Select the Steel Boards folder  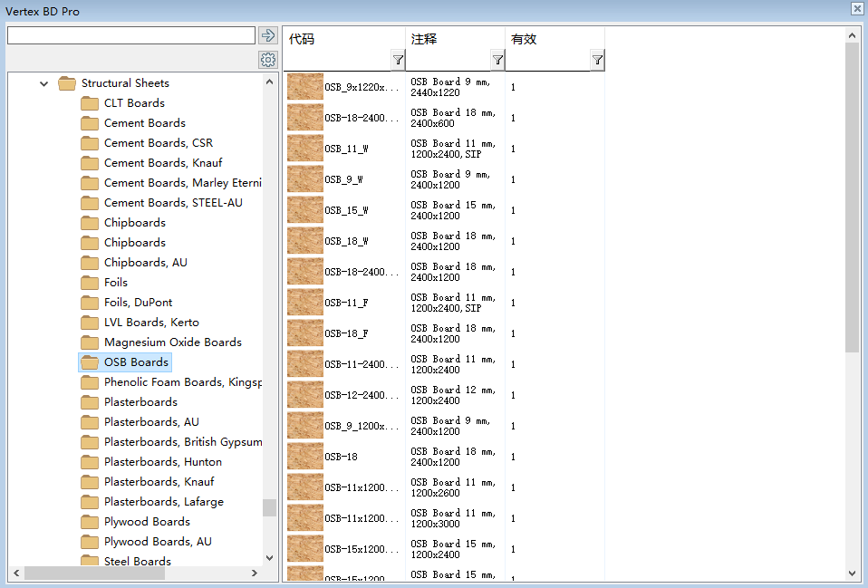coord(138,561)
